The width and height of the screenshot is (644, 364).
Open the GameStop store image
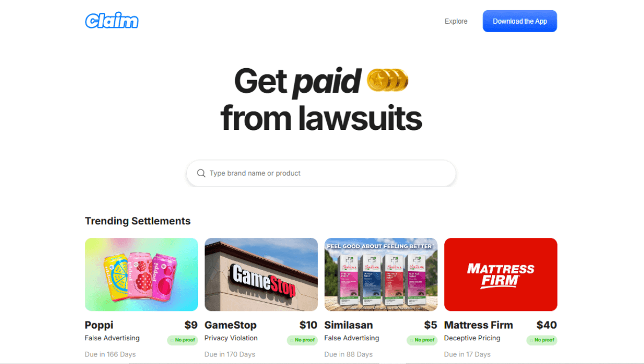pyautogui.click(x=261, y=274)
